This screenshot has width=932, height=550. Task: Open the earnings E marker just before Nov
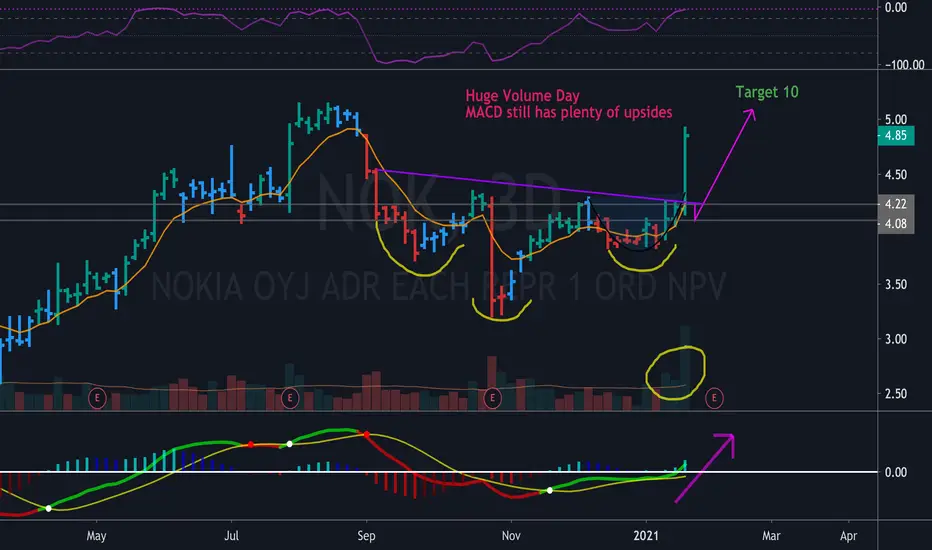(x=492, y=397)
